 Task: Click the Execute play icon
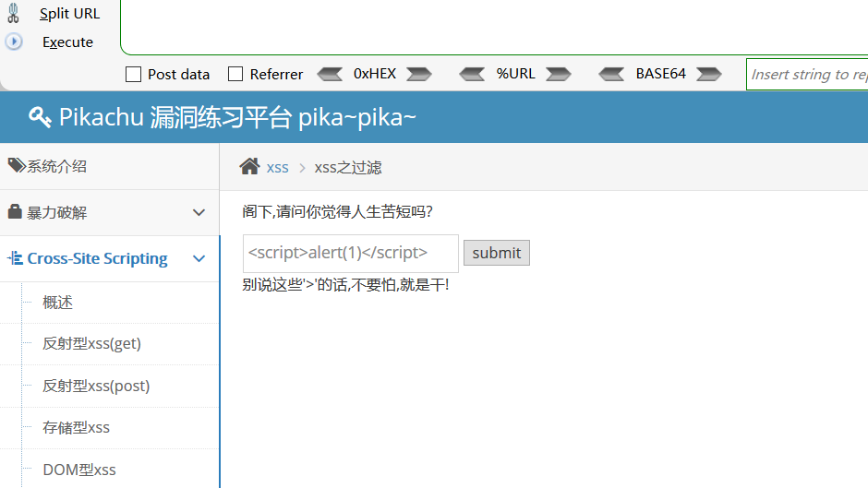pos(14,42)
